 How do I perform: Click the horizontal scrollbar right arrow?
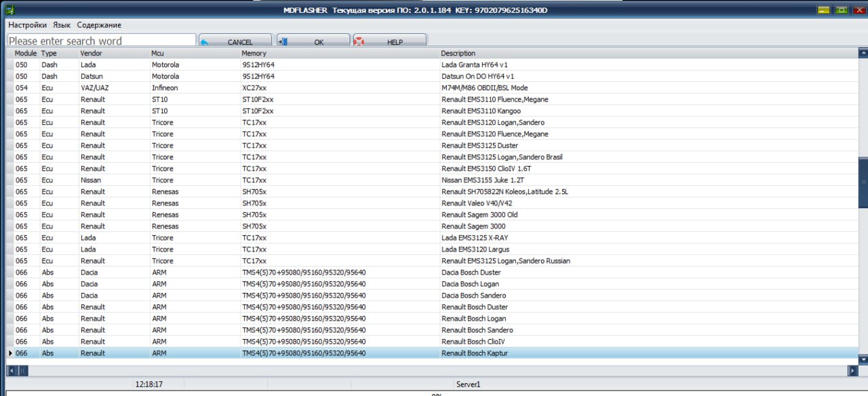point(852,371)
